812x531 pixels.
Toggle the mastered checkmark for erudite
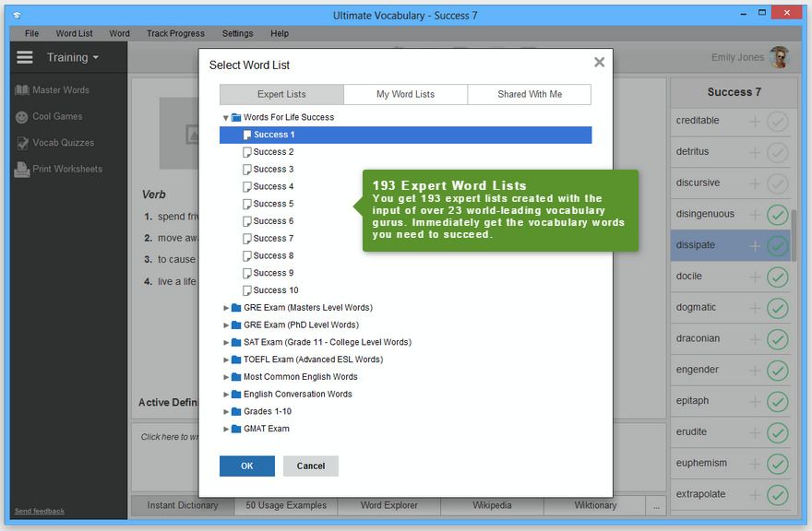tap(778, 432)
